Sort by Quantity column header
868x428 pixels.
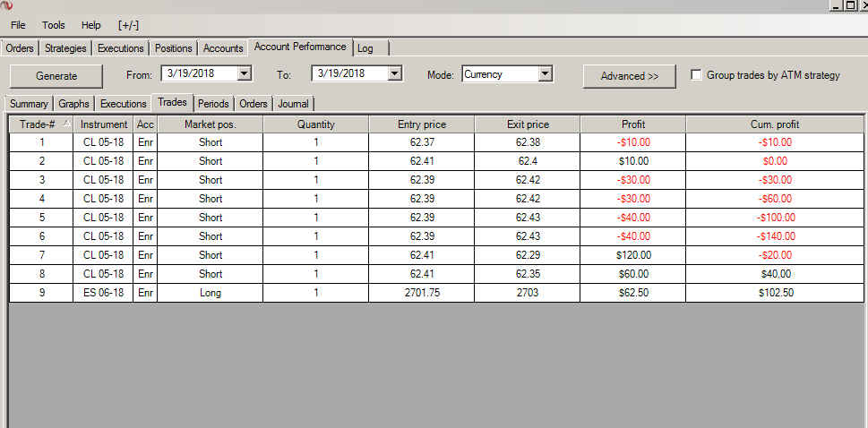coord(315,124)
